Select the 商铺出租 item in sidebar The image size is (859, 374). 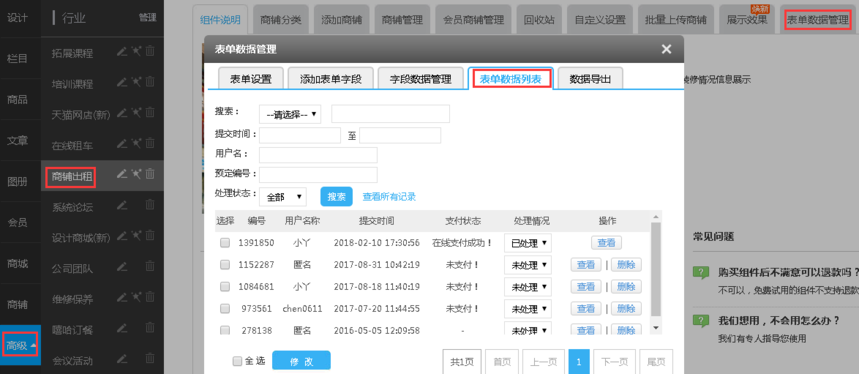[71, 176]
